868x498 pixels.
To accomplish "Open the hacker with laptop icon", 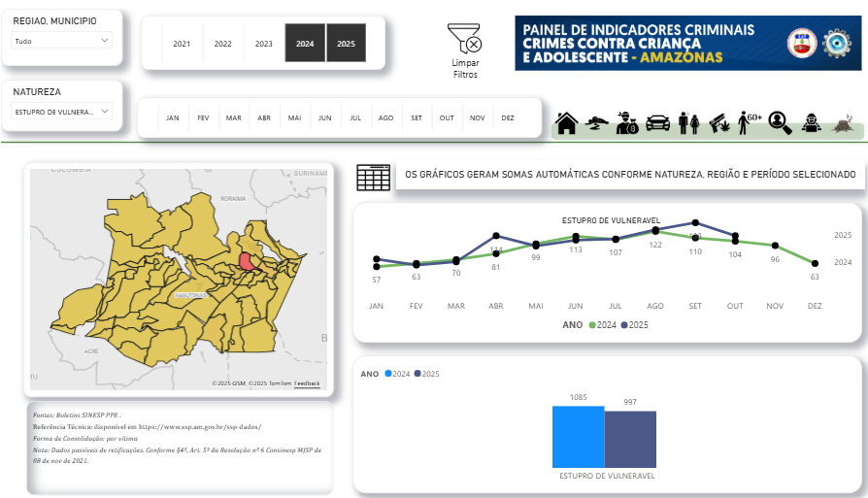I will point(811,123).
